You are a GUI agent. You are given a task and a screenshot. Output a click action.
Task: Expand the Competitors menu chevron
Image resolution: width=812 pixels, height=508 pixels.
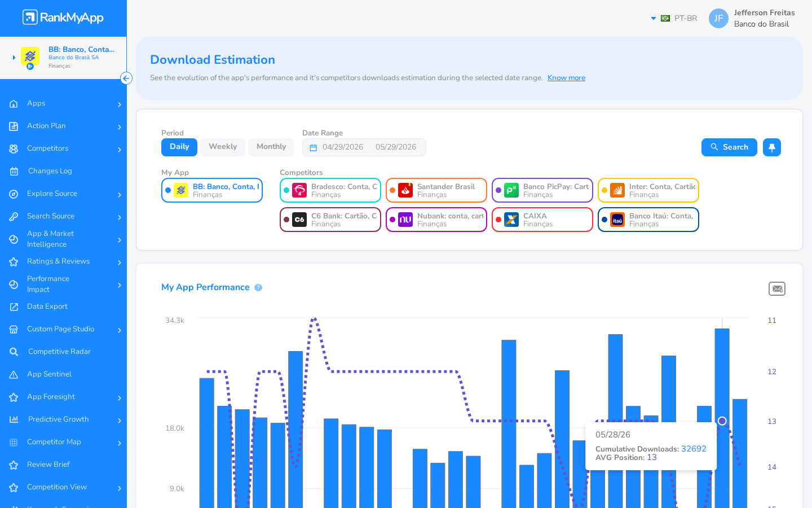pyautogui.click(x=120, y=150)
